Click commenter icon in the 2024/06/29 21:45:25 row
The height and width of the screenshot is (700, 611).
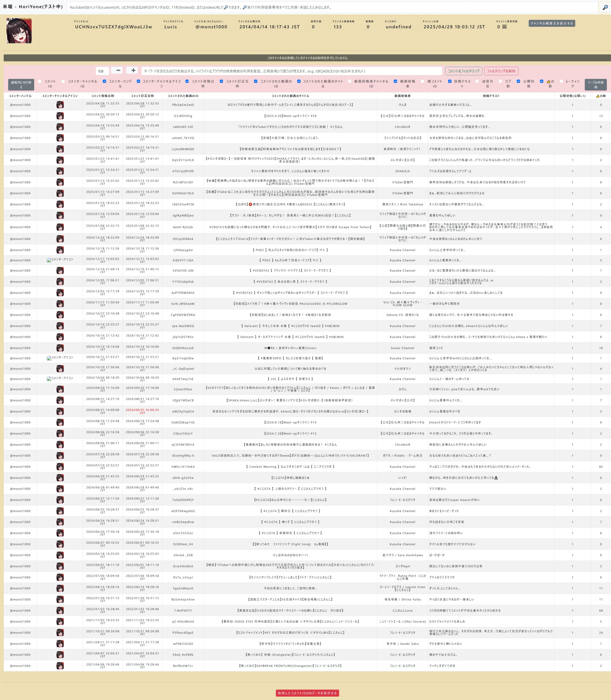coord(60,478)
